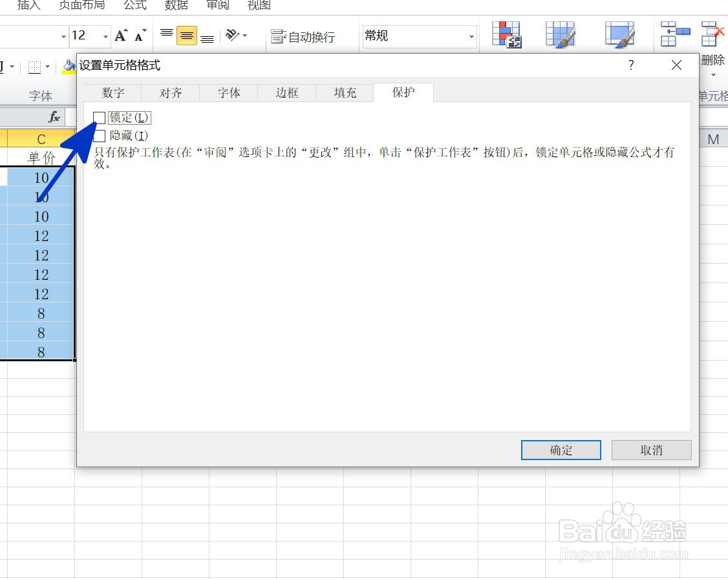Viewport: 728px width, 579px height.
Task: Click the 单价 header cell
Action: click(41, 158)
